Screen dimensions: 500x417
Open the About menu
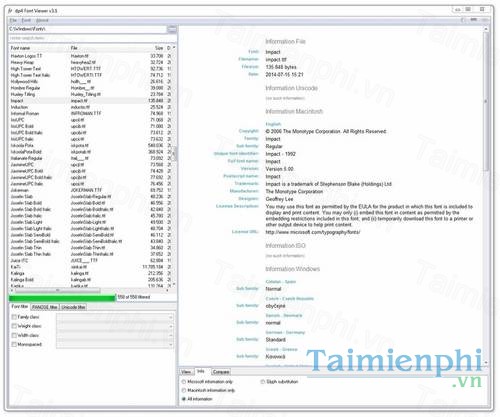[x=42, y=20]
